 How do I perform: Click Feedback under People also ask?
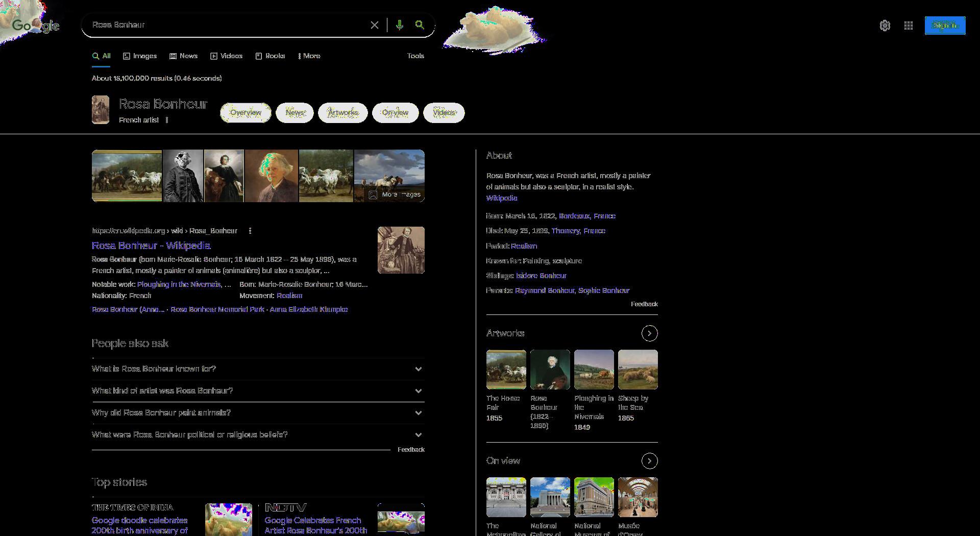coord(411,450)
